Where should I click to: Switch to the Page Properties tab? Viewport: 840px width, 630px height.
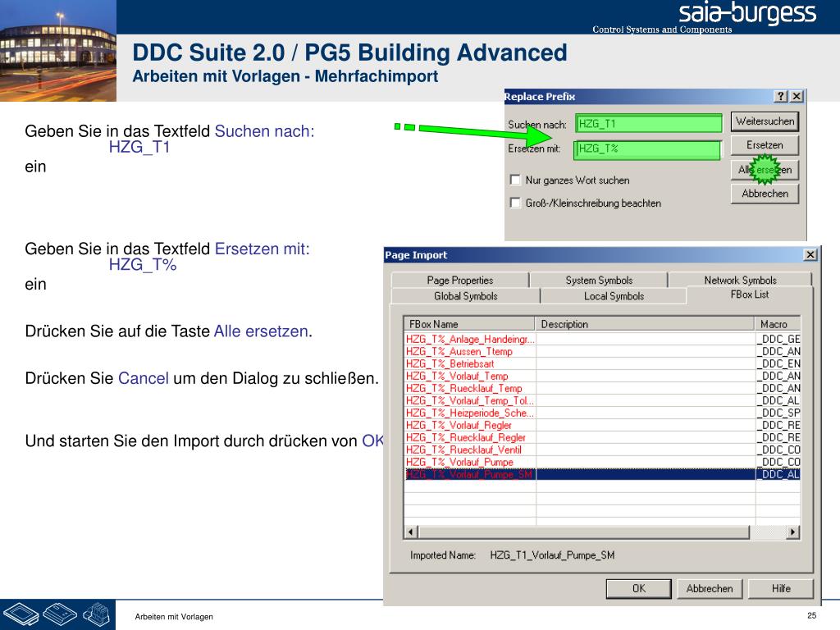460,281
